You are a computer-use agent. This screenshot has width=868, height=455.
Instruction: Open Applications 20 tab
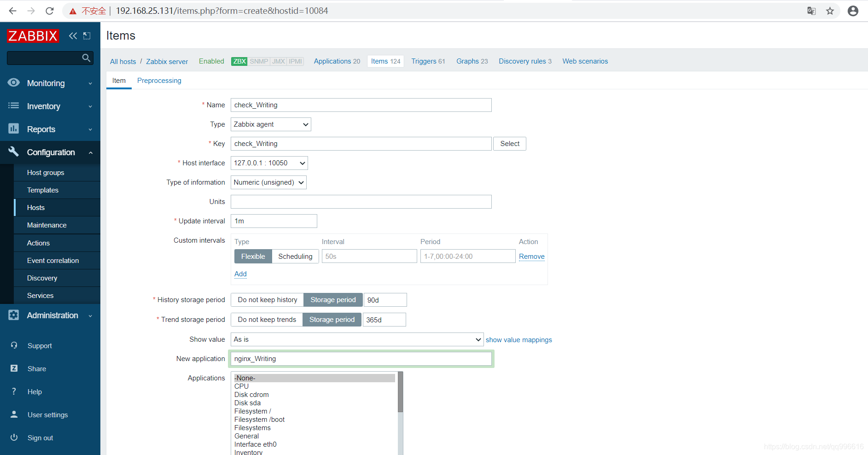(x=337, y=61)
